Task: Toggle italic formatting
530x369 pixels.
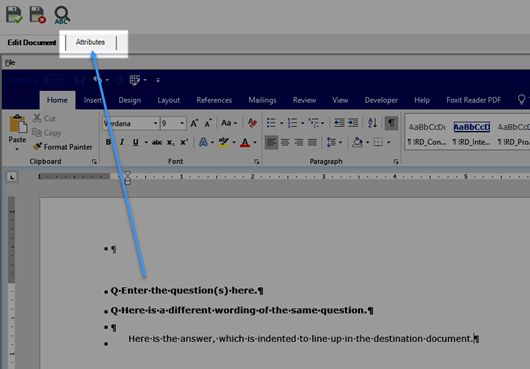Action: 122,142
